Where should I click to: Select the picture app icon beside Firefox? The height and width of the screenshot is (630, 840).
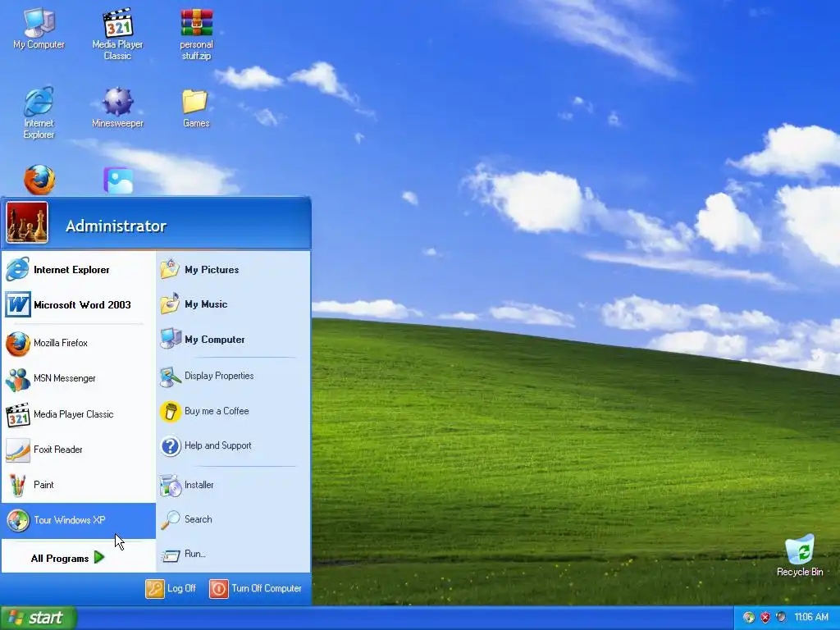point(118,180)
